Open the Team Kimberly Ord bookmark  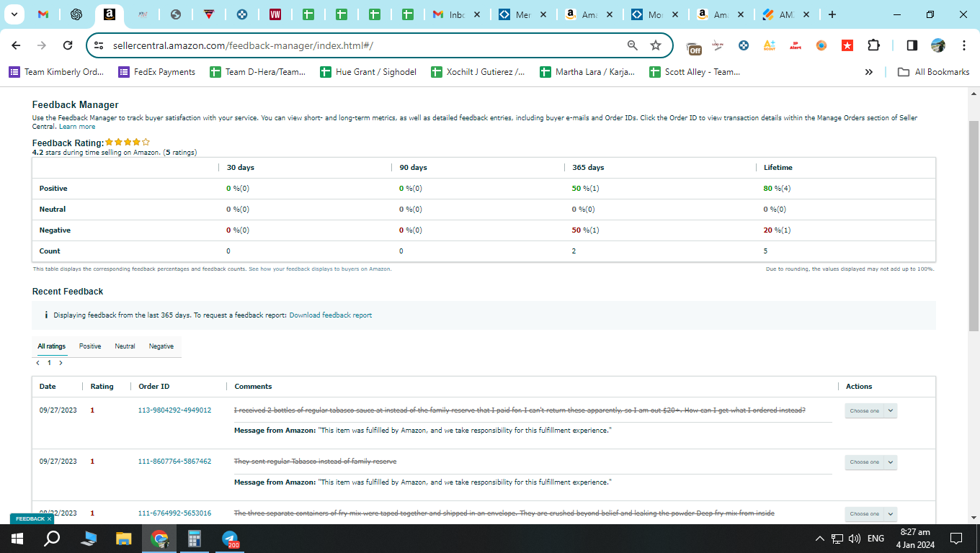tap(56, 72)
